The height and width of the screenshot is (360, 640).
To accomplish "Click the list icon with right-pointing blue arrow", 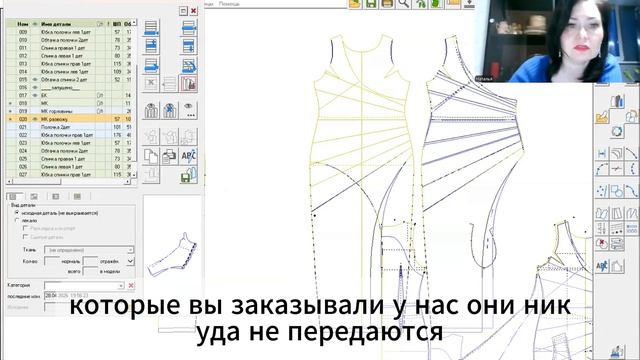I will 151,65.
